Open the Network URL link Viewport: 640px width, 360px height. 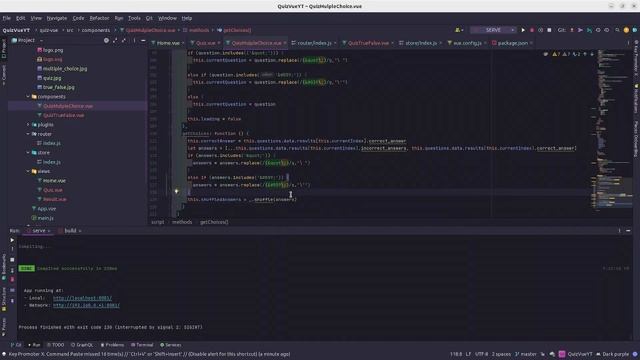click(x=86, y=305)
